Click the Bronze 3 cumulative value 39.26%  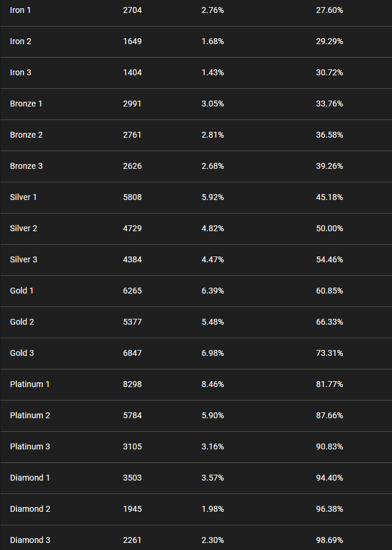click(329, 166)
